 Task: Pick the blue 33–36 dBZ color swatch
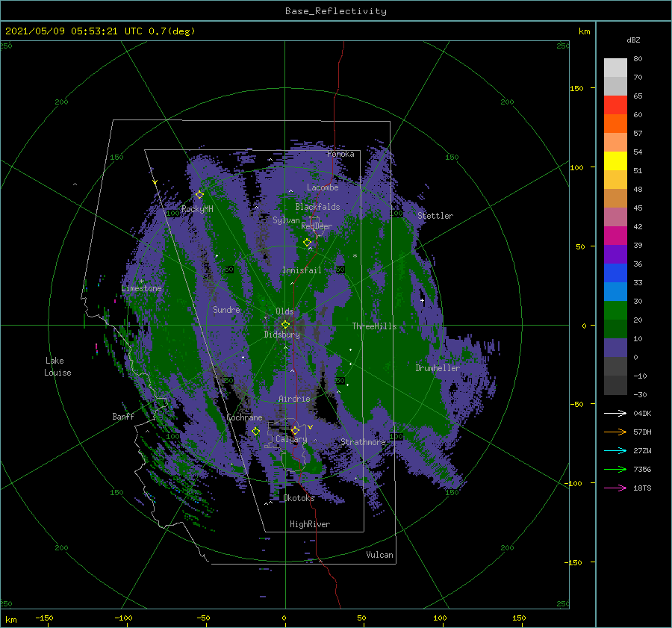coord(615,273)
